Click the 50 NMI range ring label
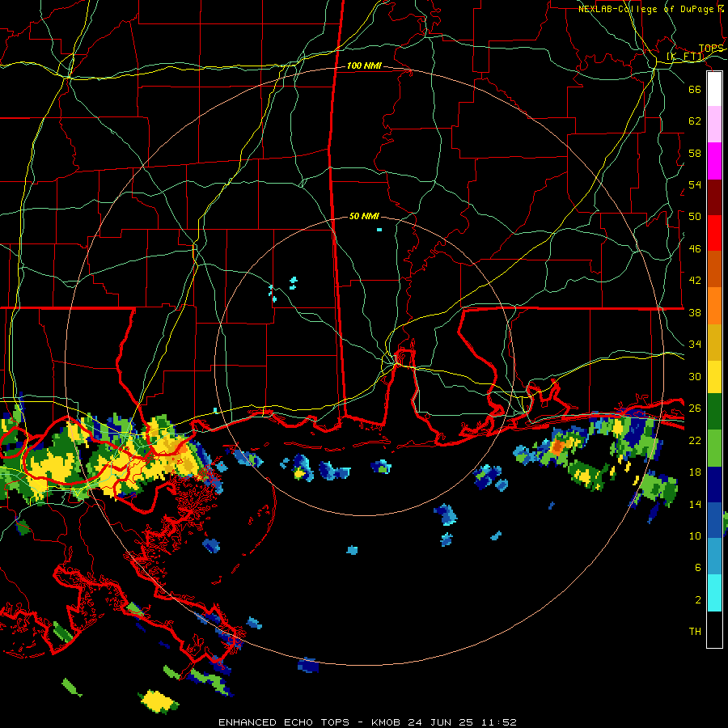 coord(364,216)
